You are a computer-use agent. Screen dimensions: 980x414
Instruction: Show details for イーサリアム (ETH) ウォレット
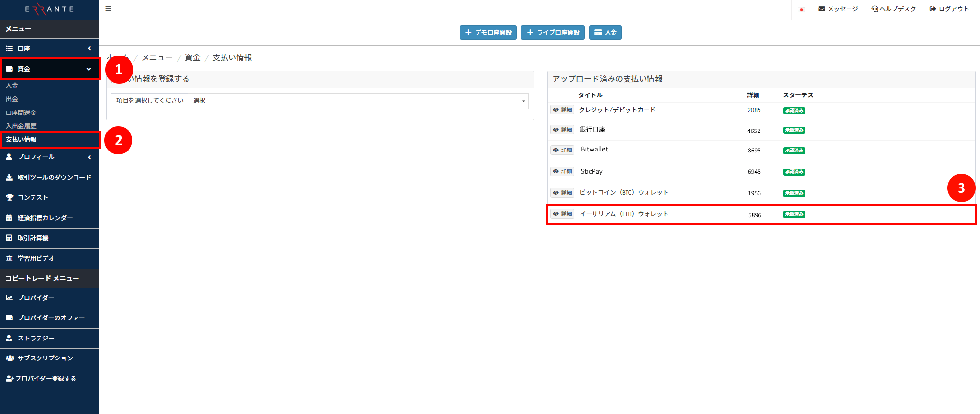pyautogui.click(x=562, y=214)
